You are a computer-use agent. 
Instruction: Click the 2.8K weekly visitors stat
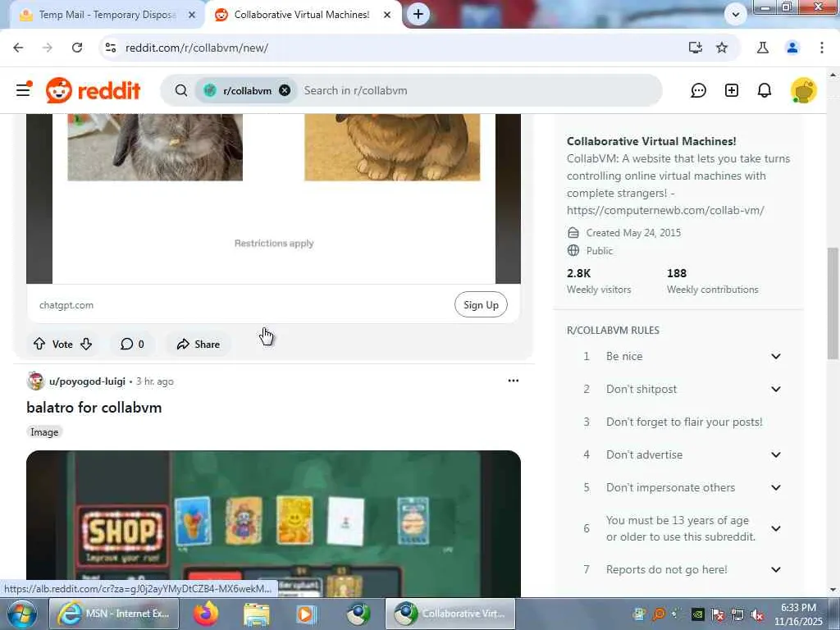(599, 281)
